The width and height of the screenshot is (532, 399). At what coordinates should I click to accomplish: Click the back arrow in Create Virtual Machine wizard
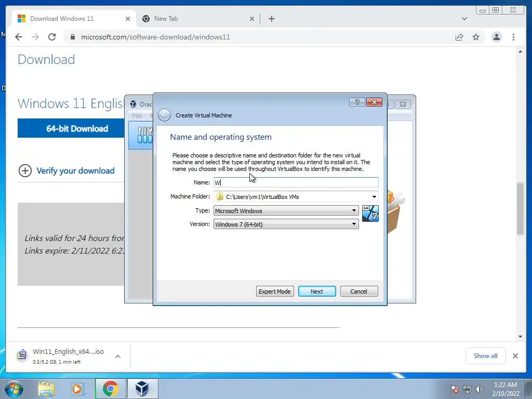point(165,115)
